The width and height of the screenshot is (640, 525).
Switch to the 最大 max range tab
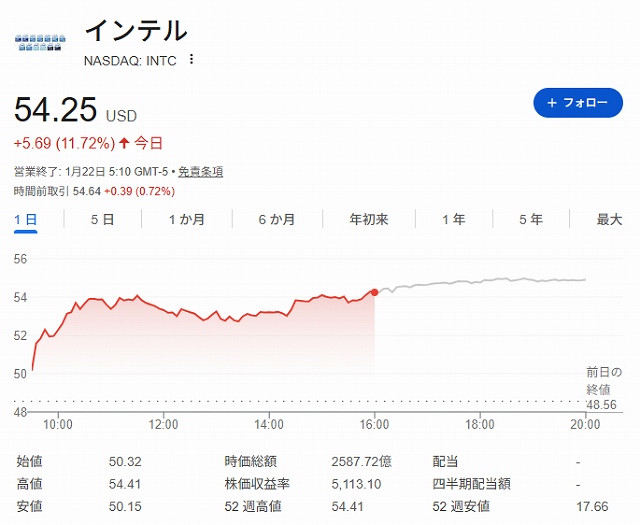[x=609, y=220]
